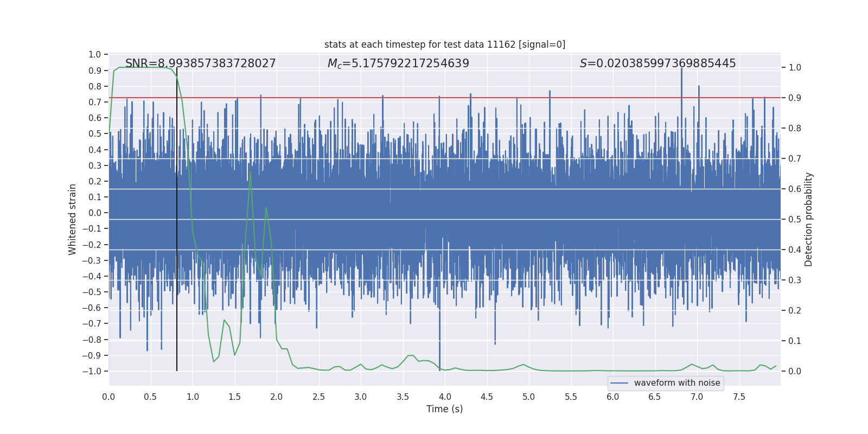Click the Whitened strain tick label −0.1

pyautogui.click(x=92, y=229)
